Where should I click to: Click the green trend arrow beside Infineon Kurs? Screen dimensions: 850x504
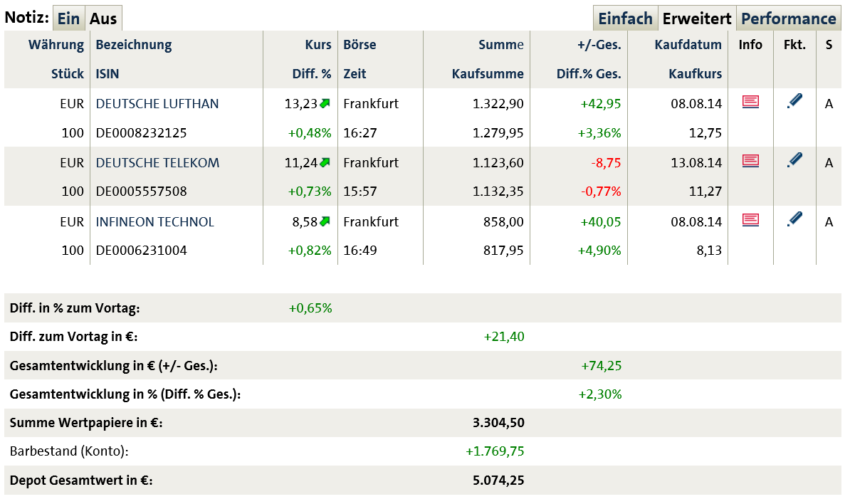[x=325, y=221]
